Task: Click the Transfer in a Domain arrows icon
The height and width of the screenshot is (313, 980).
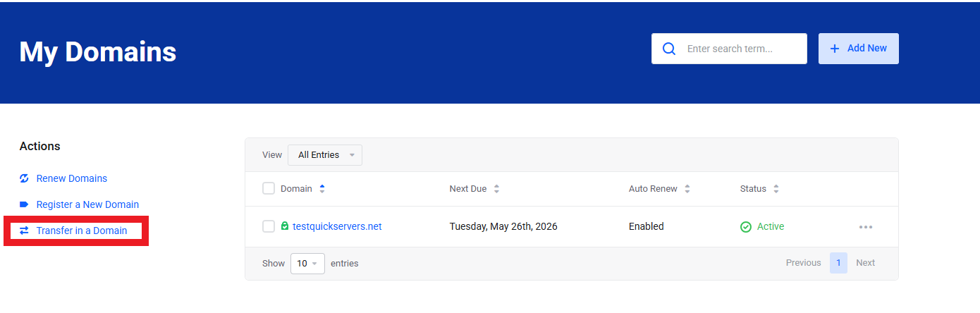Action: click(24, 231)
